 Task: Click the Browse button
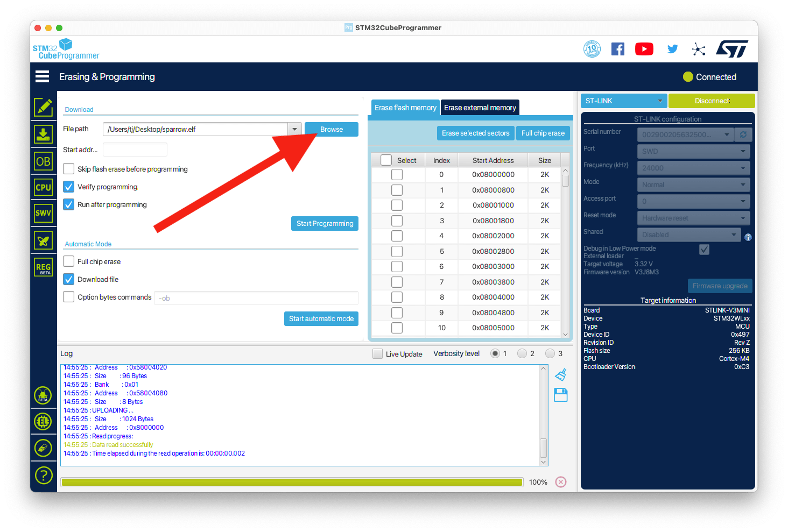click(332, 129)
